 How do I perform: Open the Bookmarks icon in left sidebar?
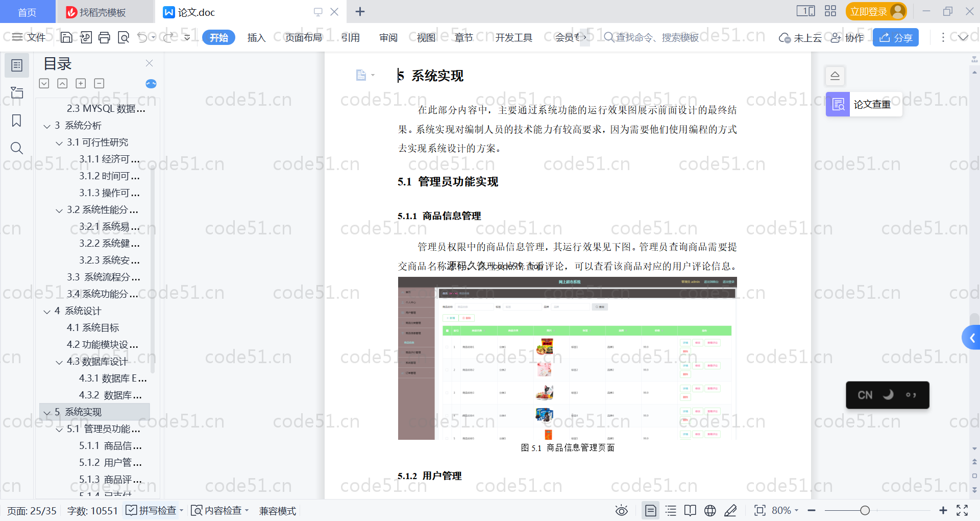click(x=17, y=121)
